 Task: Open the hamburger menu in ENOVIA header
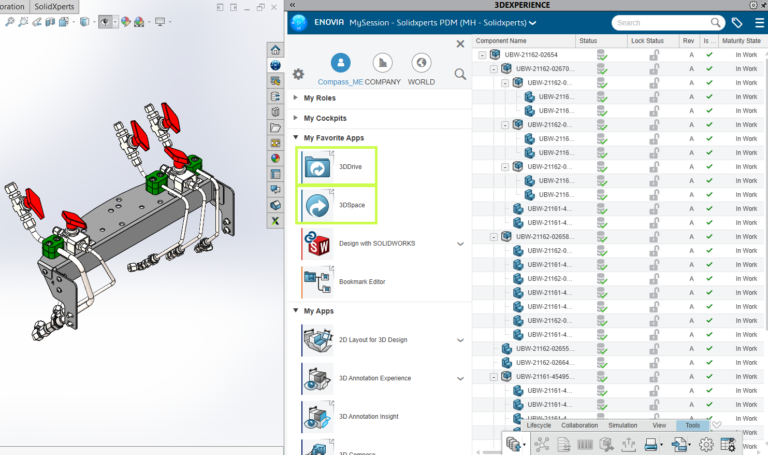pyautogui.click(x=759, y=23)
